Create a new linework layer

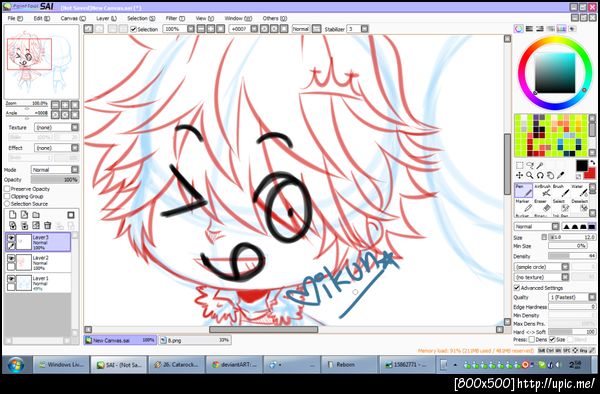coord(24,215)
